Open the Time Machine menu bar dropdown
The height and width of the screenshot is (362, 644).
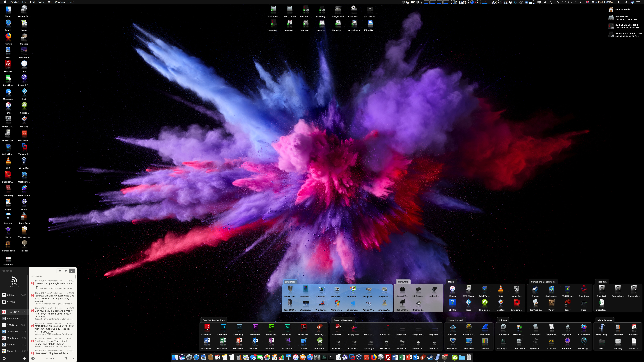tap(552, 2)
